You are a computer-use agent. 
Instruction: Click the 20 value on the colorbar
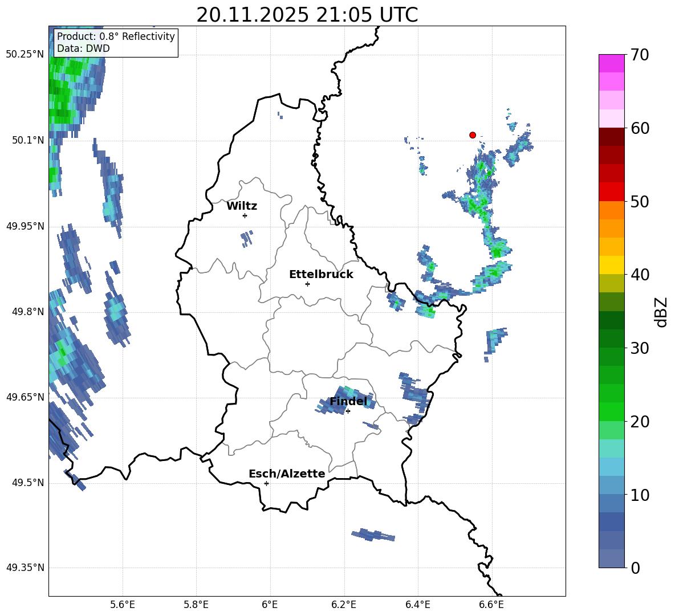(x=640, y=422)
